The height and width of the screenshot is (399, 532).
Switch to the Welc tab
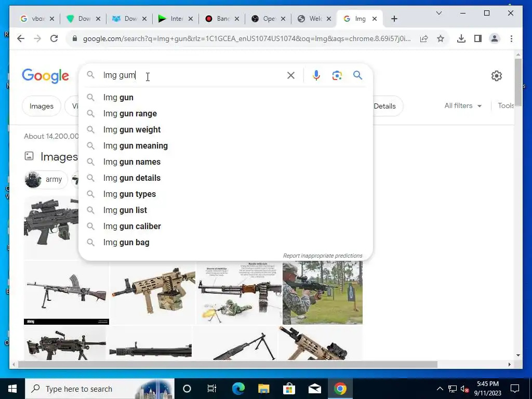pyautogui.click(x=310, y=19)
